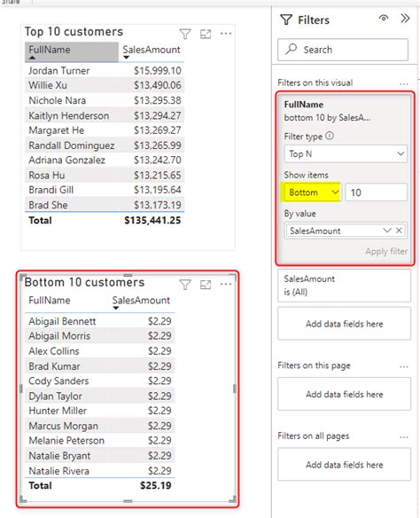
Task: Click the Bottom 10 customers visual title
Action: point(84,282)
